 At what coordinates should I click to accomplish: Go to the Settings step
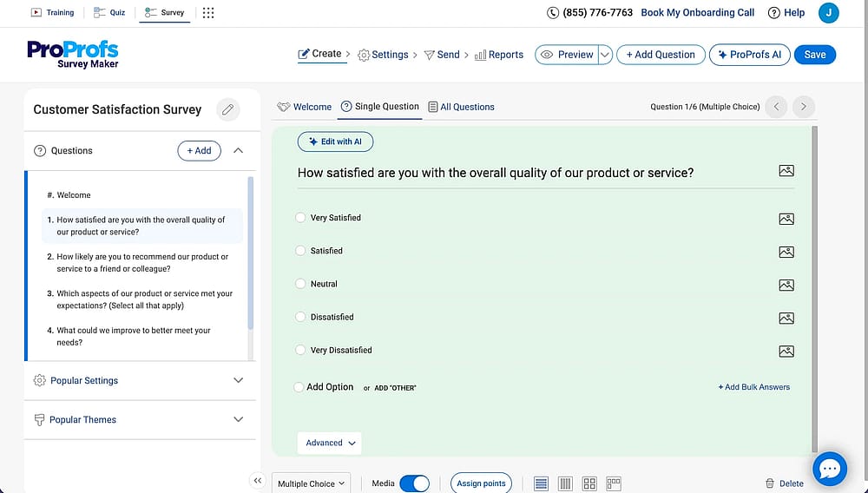pyautogui.click(x=383, y=55)
